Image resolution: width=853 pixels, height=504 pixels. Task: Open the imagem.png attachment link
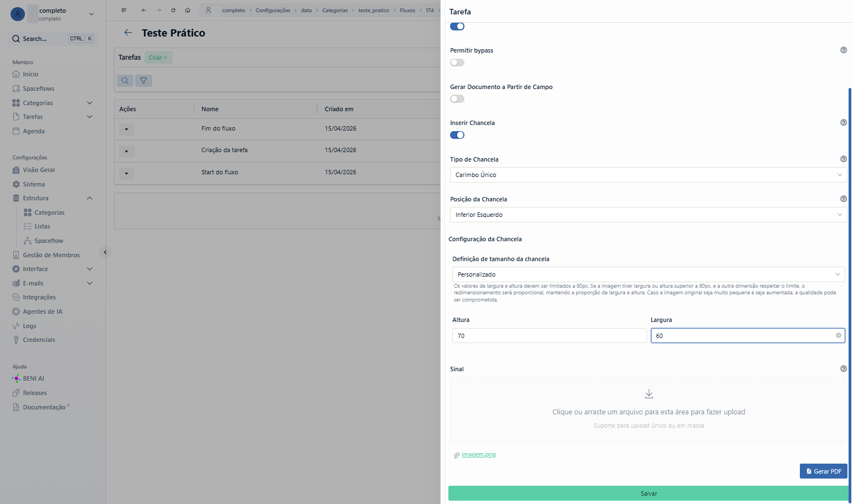pos(479,455)
